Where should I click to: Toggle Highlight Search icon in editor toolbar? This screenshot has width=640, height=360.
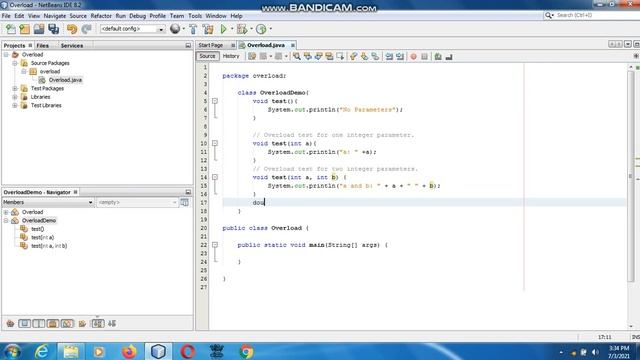pos(329,56)
